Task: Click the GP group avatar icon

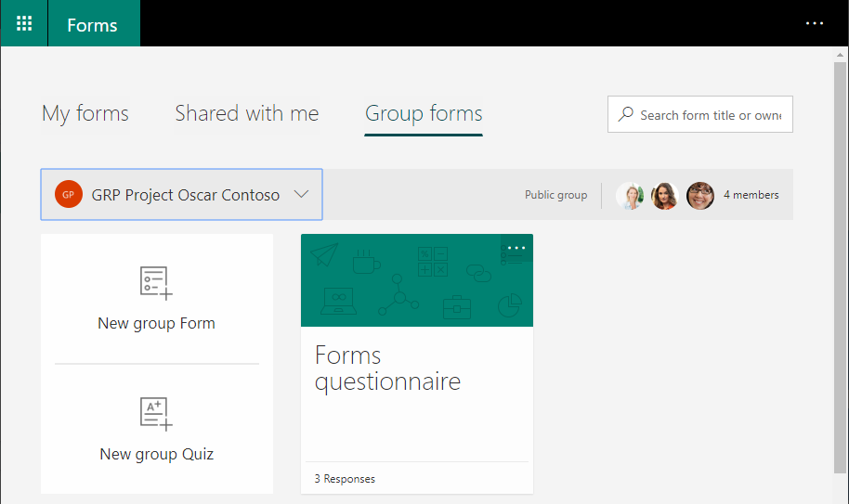Action: (x=68, y=195)
